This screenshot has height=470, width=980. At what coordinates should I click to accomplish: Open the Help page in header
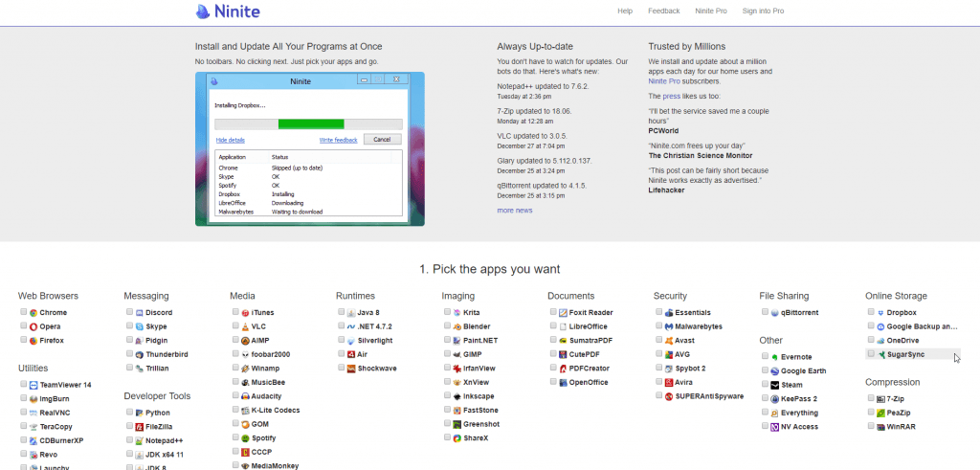pos(625,11)
